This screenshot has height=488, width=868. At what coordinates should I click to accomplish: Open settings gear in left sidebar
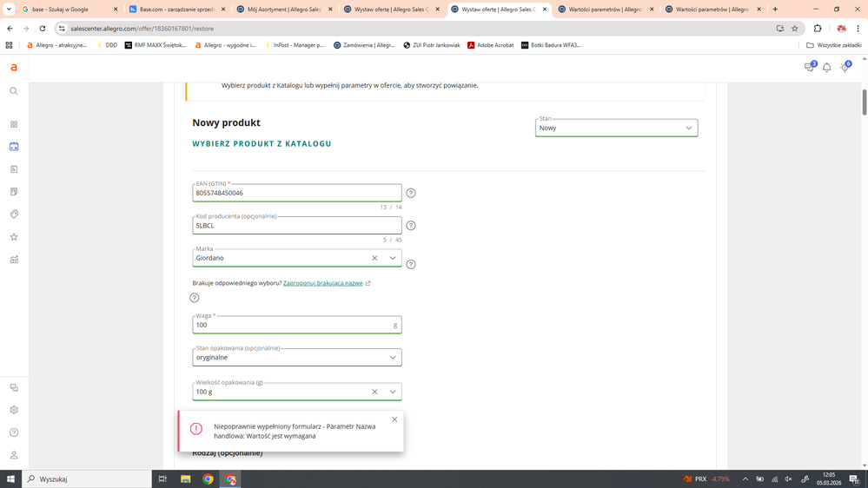point(14,410)
